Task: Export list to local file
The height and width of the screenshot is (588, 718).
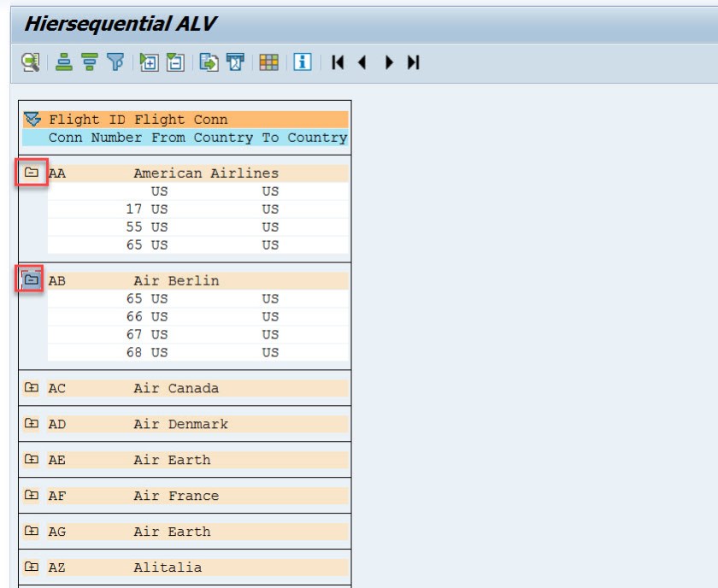Action: 209,62
